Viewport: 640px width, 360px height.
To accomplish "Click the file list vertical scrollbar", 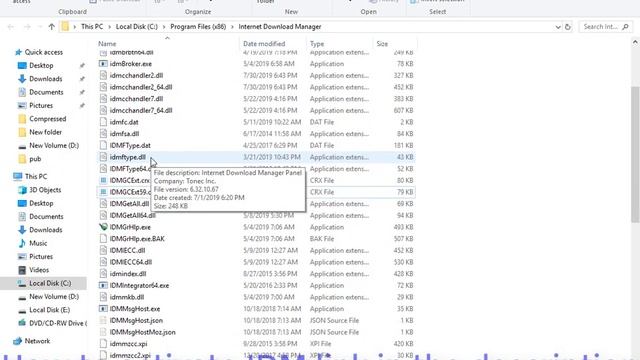I will point(635,155).
